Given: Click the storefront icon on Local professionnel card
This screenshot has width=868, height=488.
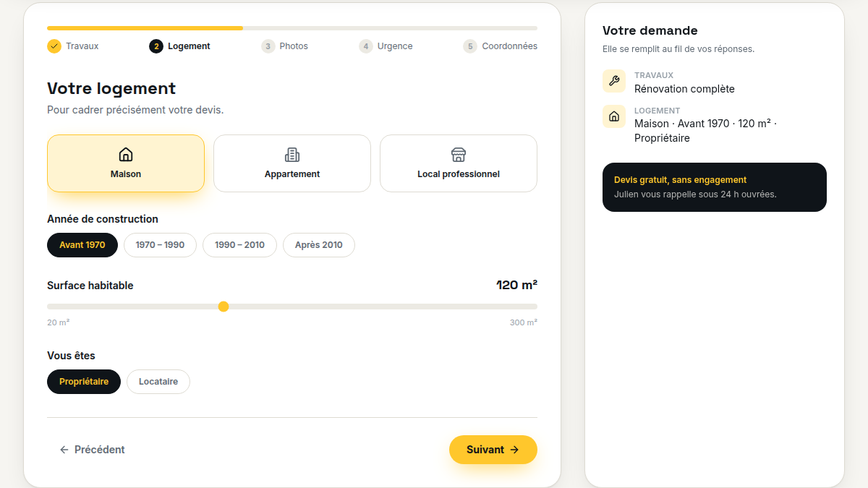Looking at the screenshot, I should coord(459,154).
